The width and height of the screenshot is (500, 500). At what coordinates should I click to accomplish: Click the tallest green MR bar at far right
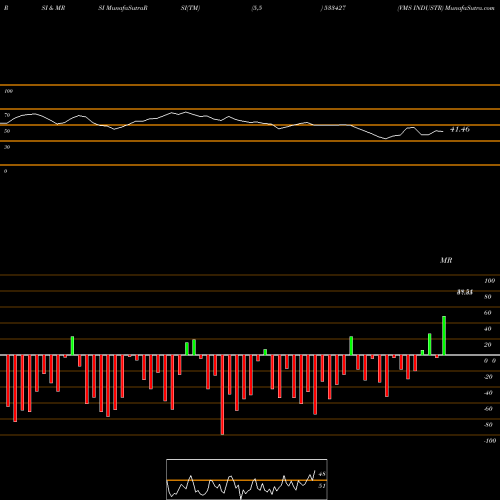[x=444, y=335]
